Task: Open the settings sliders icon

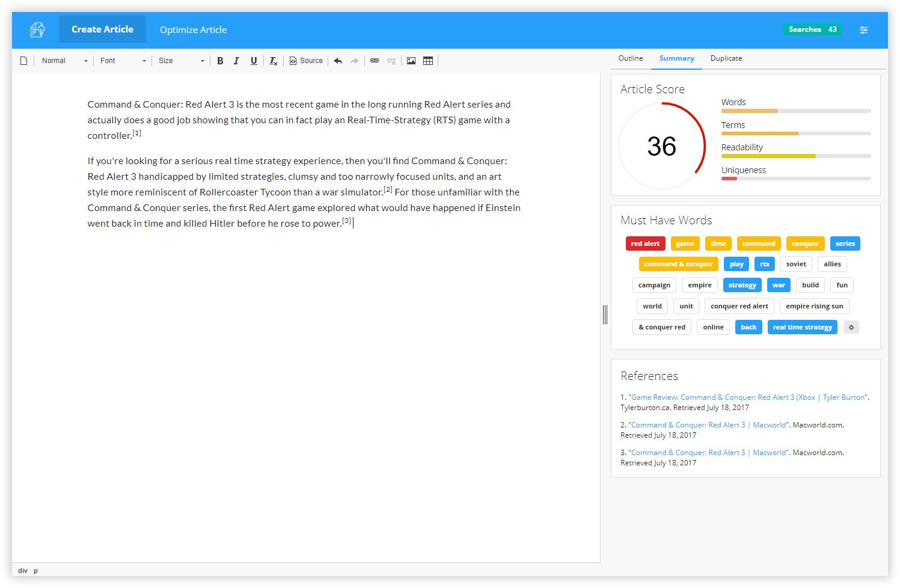Action: coord(863,30)
